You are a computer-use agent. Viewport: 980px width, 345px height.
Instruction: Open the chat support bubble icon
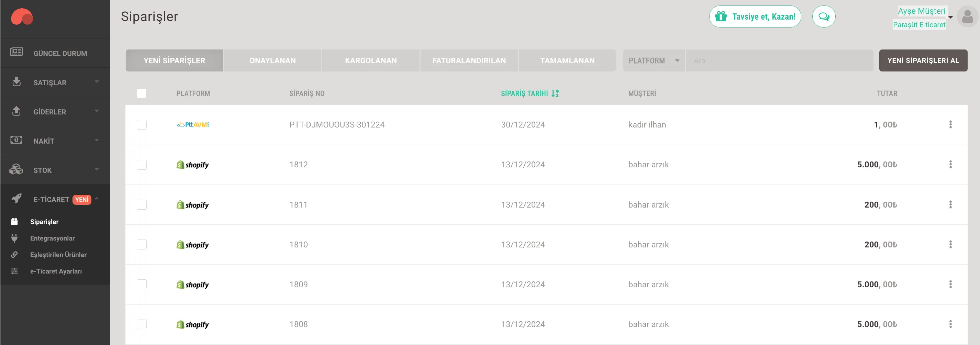click(x=824, y=17)
